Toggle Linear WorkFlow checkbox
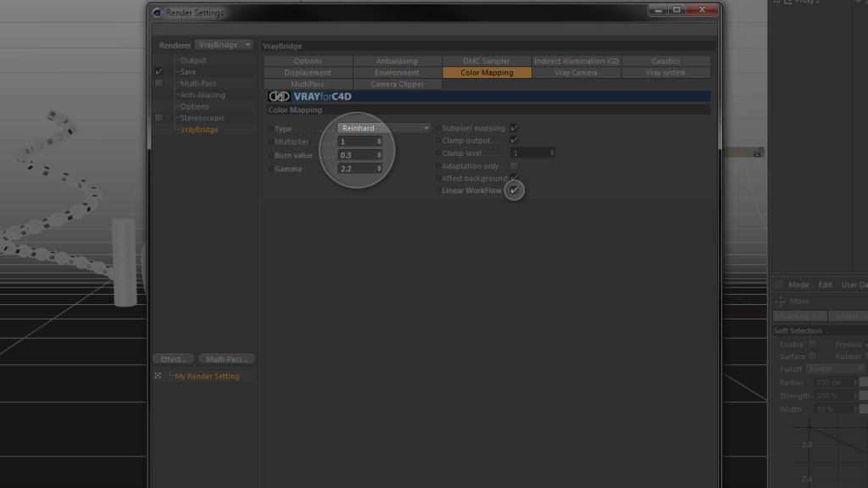 pos(515,190)
